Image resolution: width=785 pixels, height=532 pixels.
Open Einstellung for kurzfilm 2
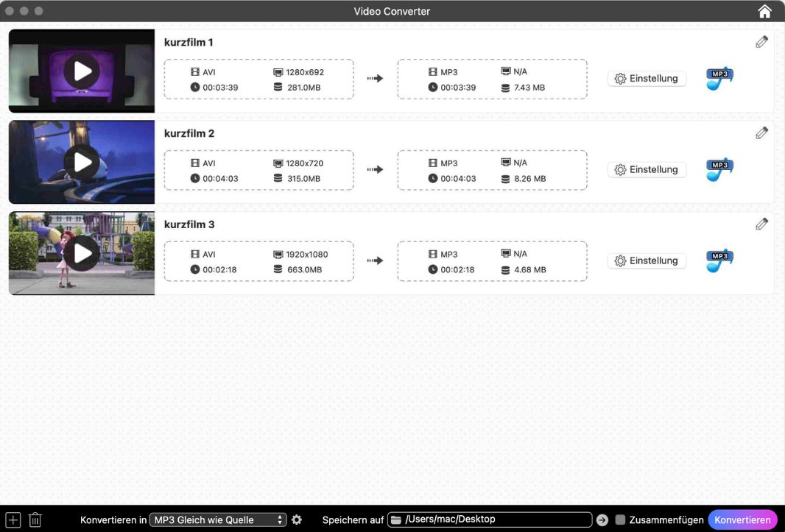[x=647, y=169]
